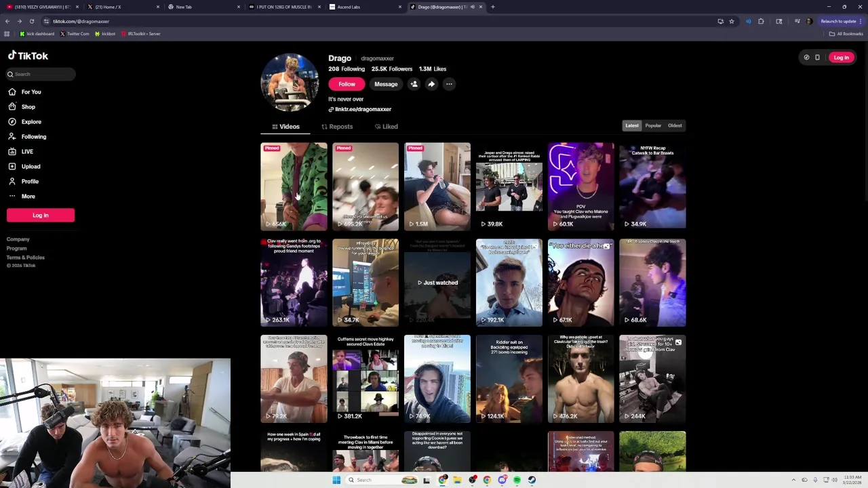Open the browser extensions puzzle icon
868x488 pixels.
coord(761,21)
